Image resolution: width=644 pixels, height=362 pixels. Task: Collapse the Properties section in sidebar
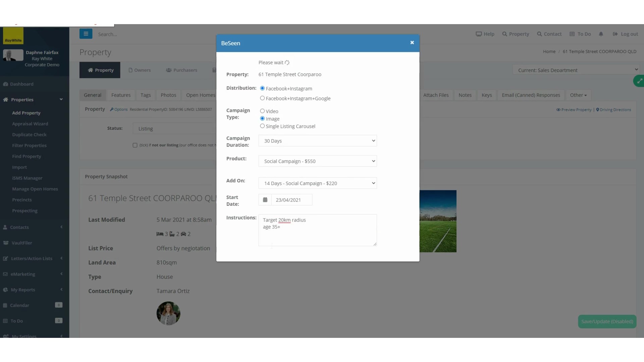(x=61, y=99)
